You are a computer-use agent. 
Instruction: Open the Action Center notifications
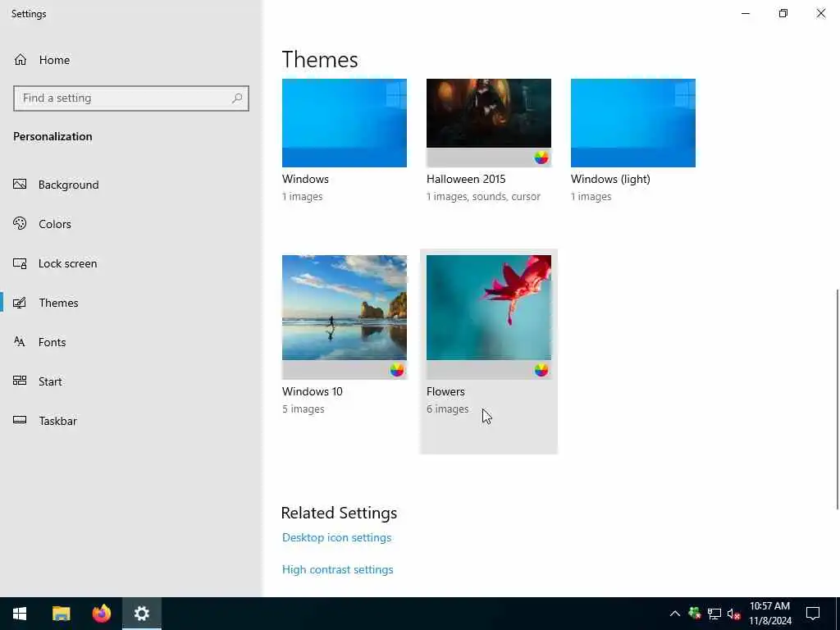click(813, 614)
